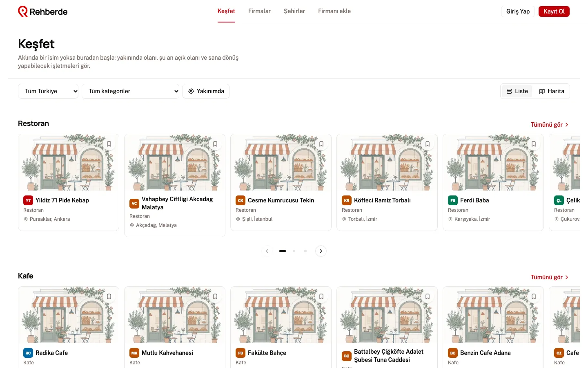Open the Fakülte Bahçe card image
588x368 pixels.
pyautogui.click(x=281, y=315)
